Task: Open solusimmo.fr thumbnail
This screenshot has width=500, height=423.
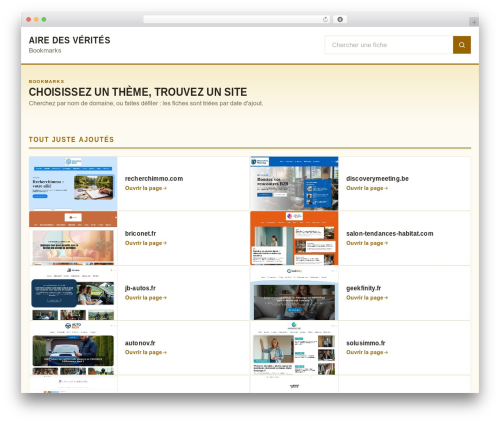Action: point(294,348)
